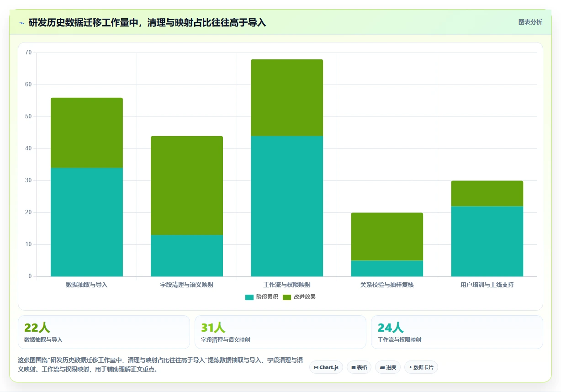The height and width of the screenshot is (392, 561).
Task: Click the 31人 value text
Action: pyautogui.click(x=213, y=328)
